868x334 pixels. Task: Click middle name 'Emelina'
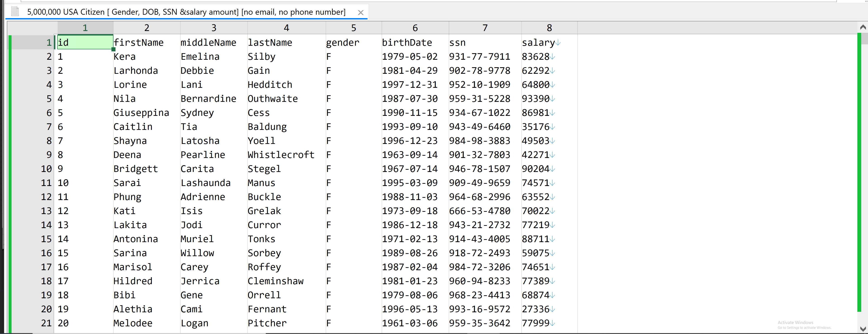pos(200,57)
